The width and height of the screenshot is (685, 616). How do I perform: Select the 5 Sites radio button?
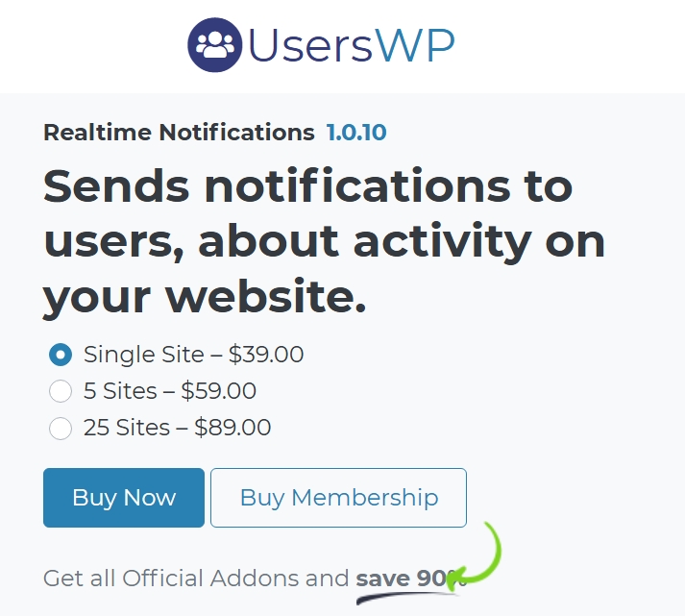tap(61, 391)
